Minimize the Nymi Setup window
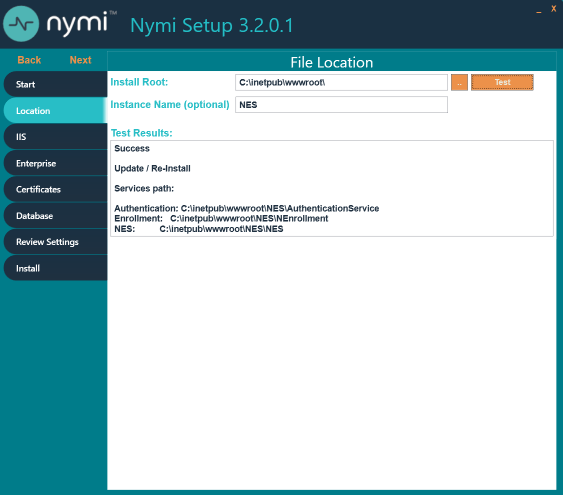The height and width of the screenshot is (495, 563). pyautogui.click(x=539, y=11)
